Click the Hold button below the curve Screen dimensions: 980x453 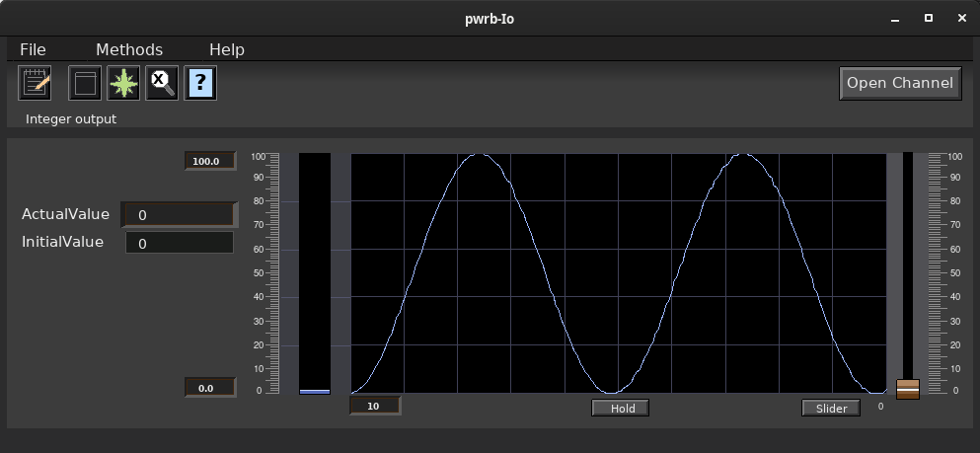tap(620, 408)
